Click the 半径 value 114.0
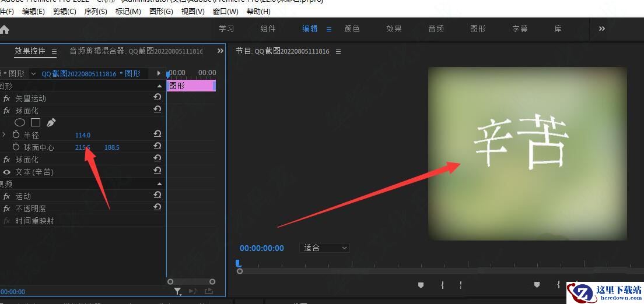Image resolution: width=644 pixels, height=304 pixels. (x=83, y=135)
